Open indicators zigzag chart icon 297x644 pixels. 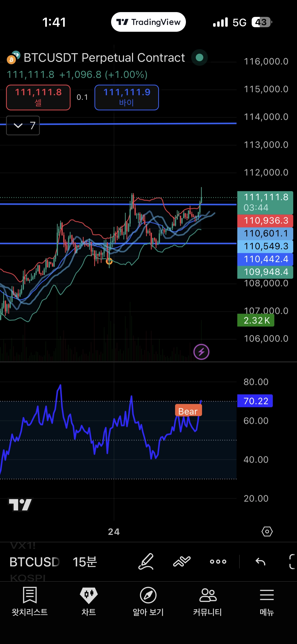(182, 562)
